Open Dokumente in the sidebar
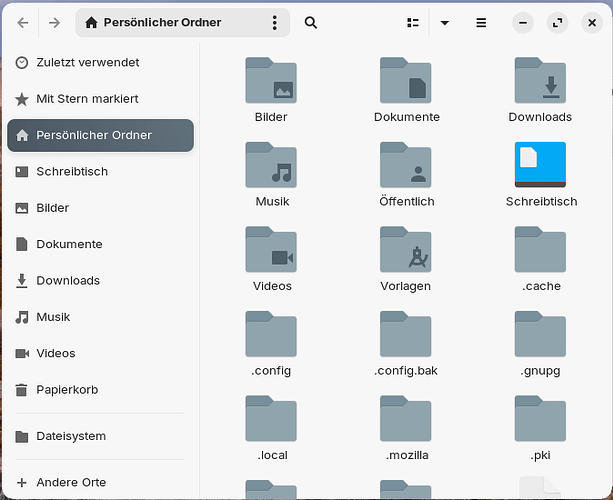The image size is (613, 500). tap(100, 244)
